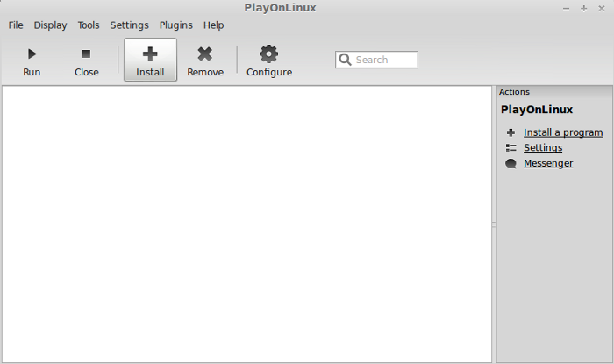This screenshot has height=364, width=614.
Task: Click the speech bubble Messenger icon
Action: 510,164
